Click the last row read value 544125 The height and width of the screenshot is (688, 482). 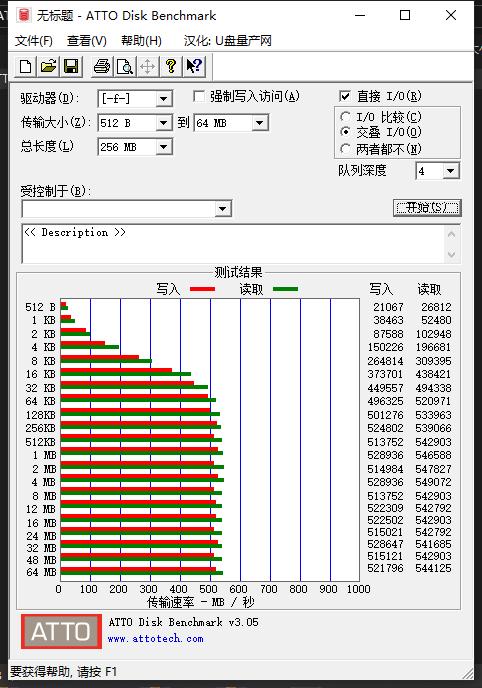433,568
